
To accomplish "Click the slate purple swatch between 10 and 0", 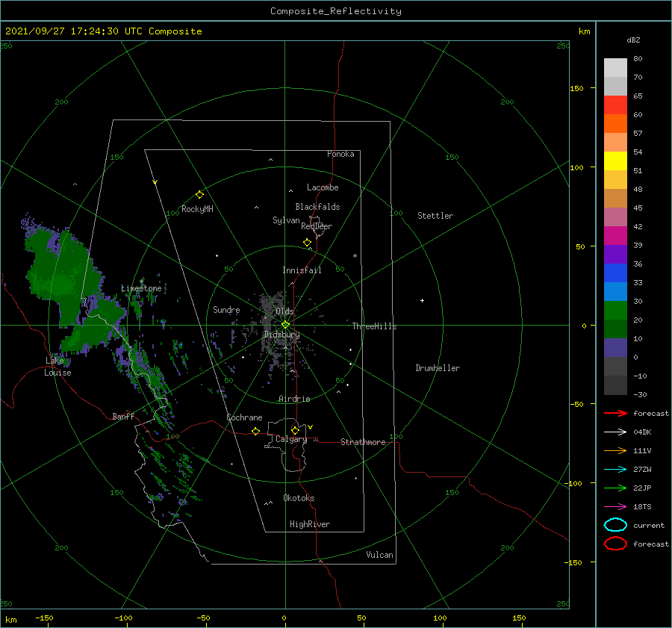I will 615,348.
